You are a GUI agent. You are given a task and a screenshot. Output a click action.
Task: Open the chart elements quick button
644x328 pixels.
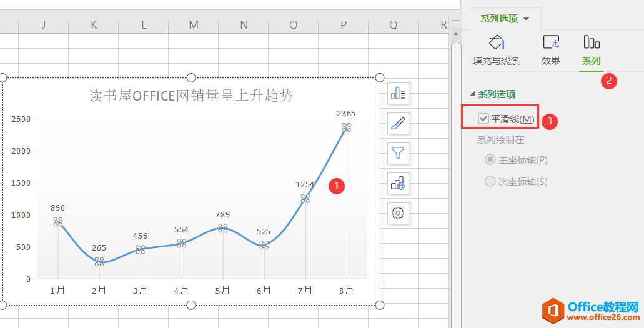coord(398,93)
